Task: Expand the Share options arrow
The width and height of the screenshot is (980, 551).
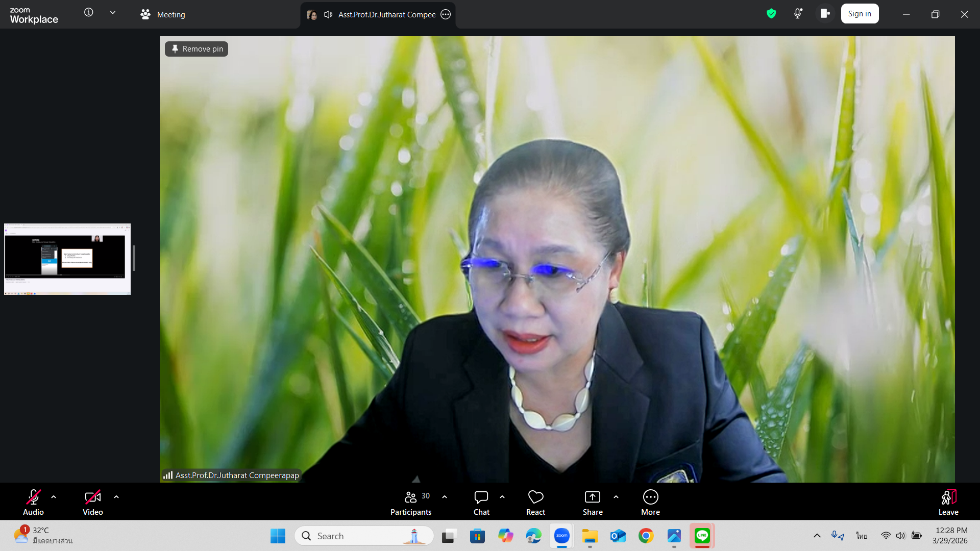Action: pyautogui.click(x=616, y=497)
